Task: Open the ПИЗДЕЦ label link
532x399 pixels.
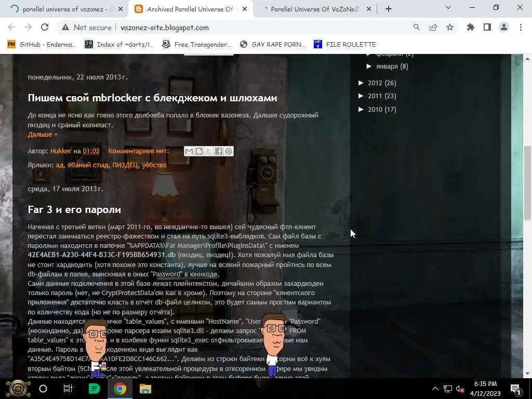Action: 125,165
